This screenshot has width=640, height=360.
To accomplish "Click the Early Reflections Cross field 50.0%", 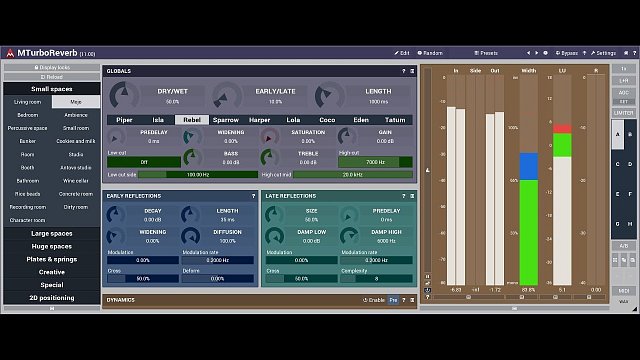I will point(143,279).
